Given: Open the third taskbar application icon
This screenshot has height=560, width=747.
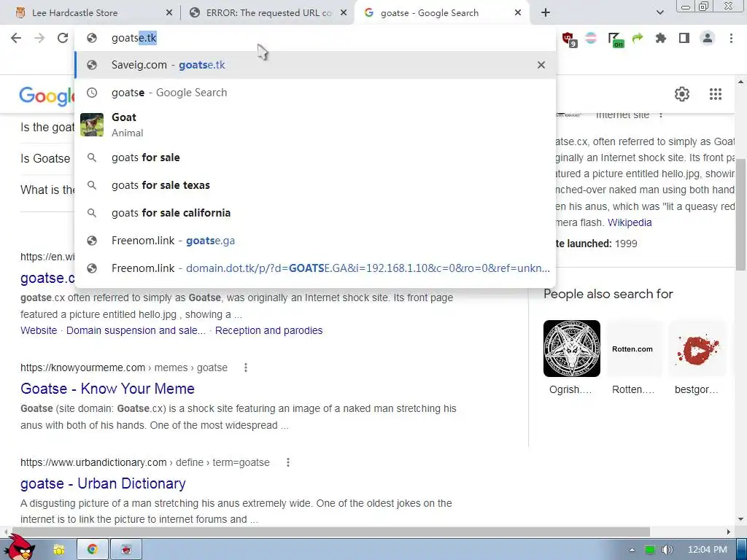Looking at the screenshot, I should coord(126,550).
